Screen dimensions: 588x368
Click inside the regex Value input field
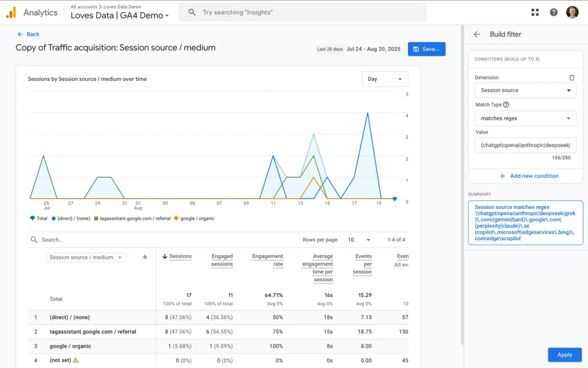click(525, 145)
